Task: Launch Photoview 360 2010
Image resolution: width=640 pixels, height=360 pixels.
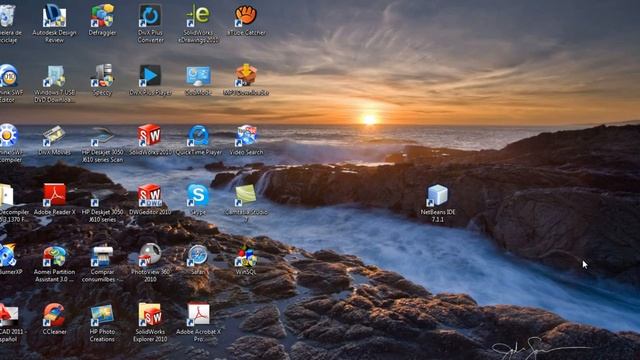Action: (150, 256)
